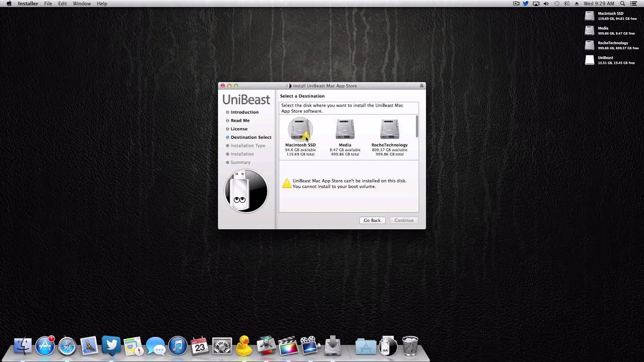This screenshot has width=644, height=362.
Task: Click the Summary step in sidebar
Action: point(240,162)
